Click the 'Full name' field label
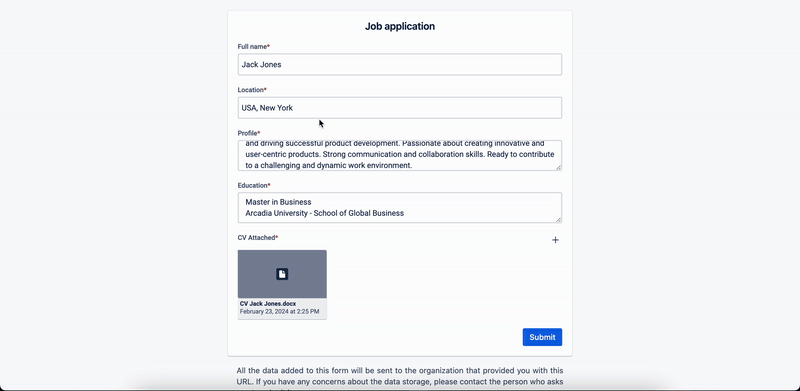The height and width of the screenshot is (391, 800). (x=254, y=46)
